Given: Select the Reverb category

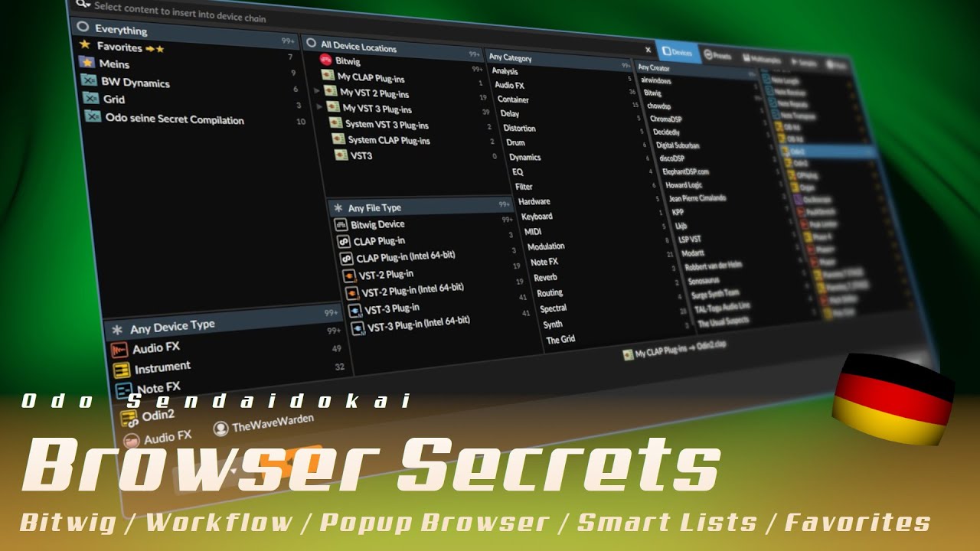Looking at the screenshot, I should pyautogui.click(x=545, y=278).
